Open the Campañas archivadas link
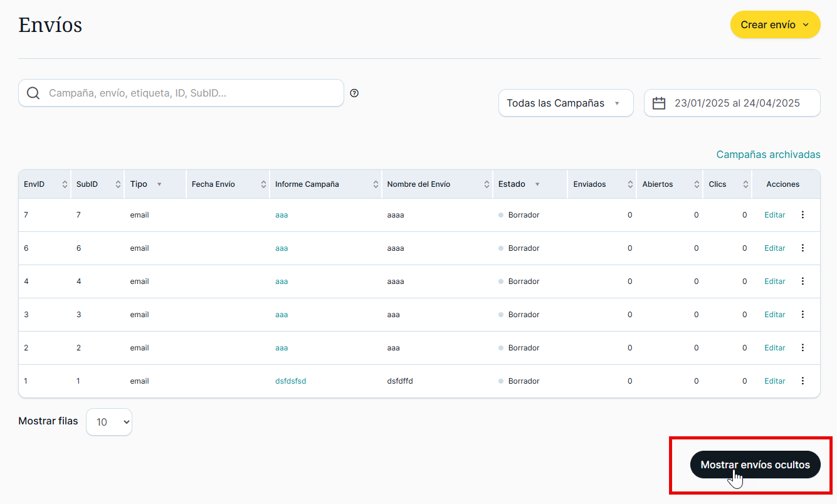The width and height of the screenshot is (837, 504). pos(768,154)
